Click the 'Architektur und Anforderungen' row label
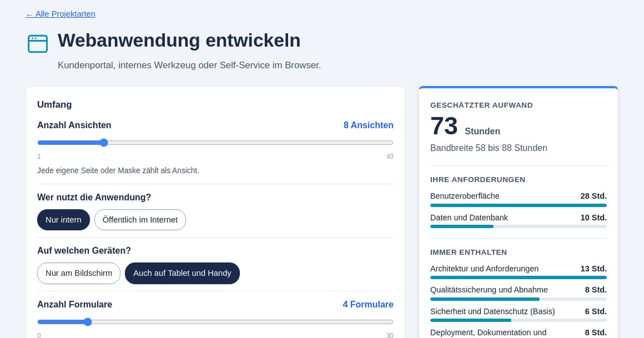Viewport: 644px width, 338px height. (x=485, y=269)
